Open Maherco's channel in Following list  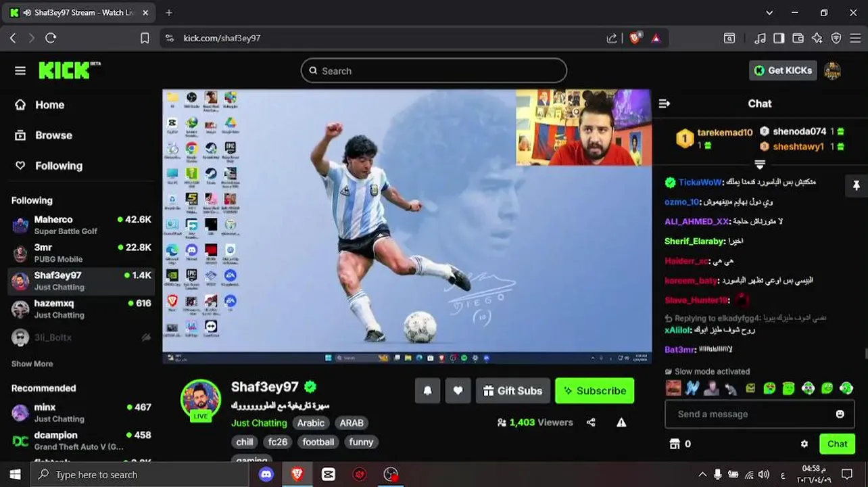click(x=81, y=225)
